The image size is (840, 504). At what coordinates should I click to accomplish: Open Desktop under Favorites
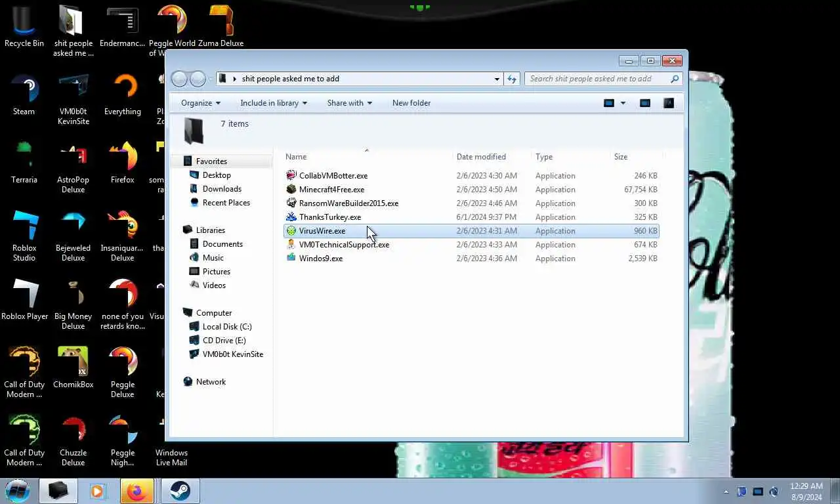[217, 175]
